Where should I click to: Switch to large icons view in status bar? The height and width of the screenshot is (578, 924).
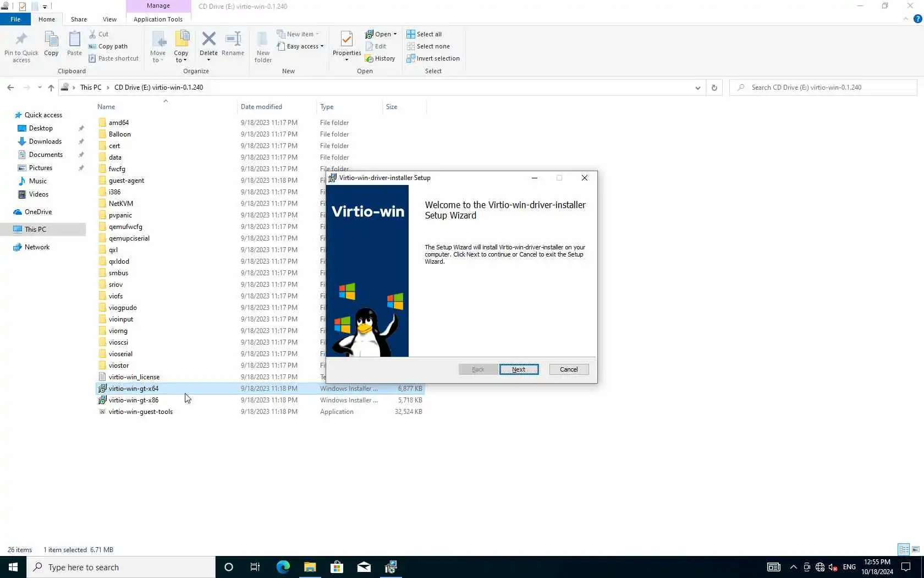916,549
